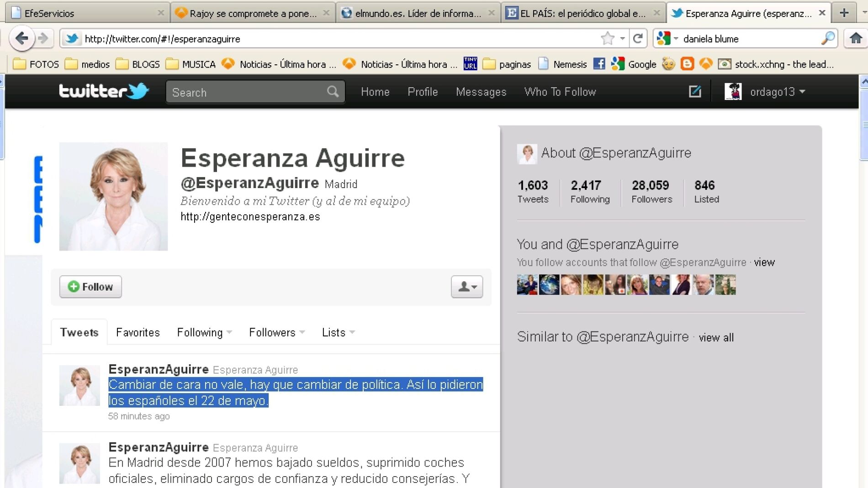Screen dimensions: 868x488
Task: Open the user actions person dropdown
Action: coord(467,287)
